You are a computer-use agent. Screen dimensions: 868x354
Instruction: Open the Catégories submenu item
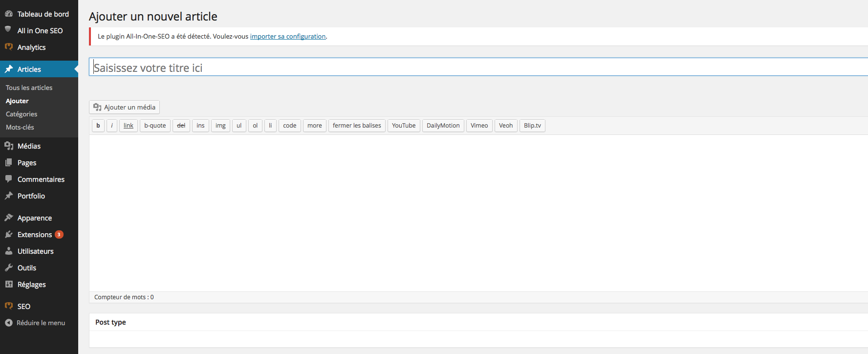coord(22,114)
